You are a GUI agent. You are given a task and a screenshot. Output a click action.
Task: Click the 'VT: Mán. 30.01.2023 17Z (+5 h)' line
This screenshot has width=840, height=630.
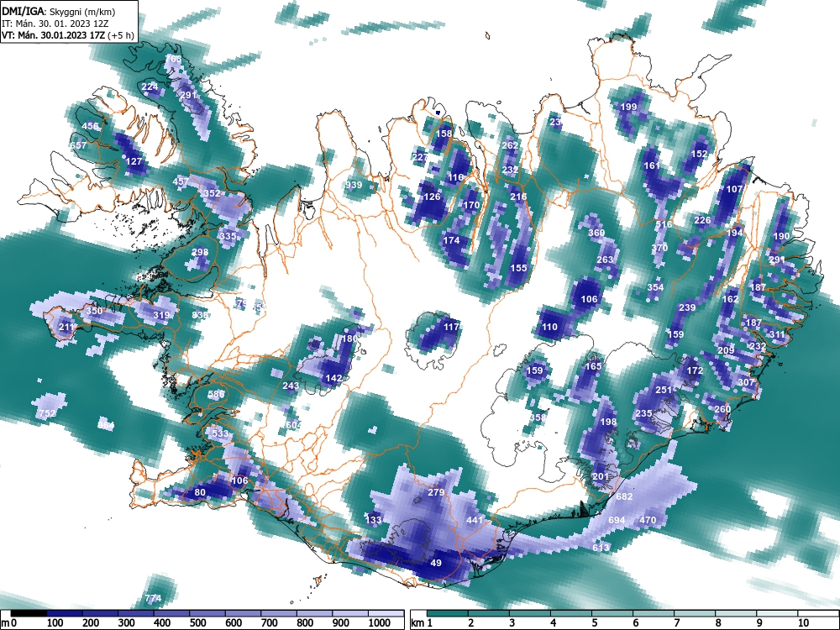click(x=67, y=35)
